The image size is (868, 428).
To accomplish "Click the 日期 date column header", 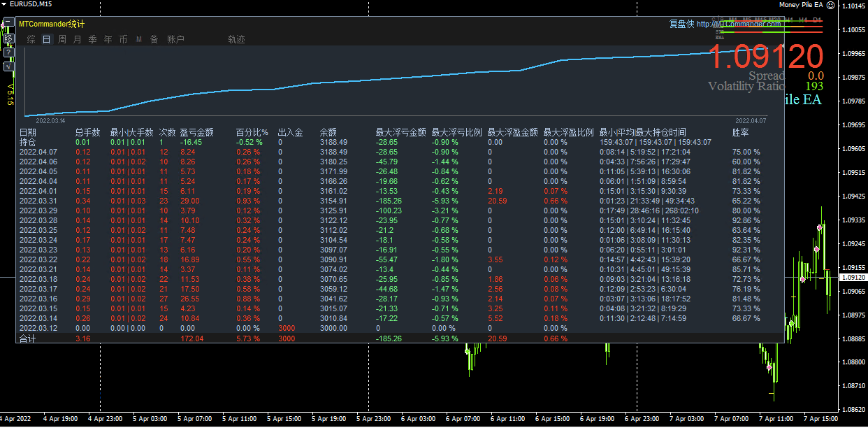I will tap(27, 132).
